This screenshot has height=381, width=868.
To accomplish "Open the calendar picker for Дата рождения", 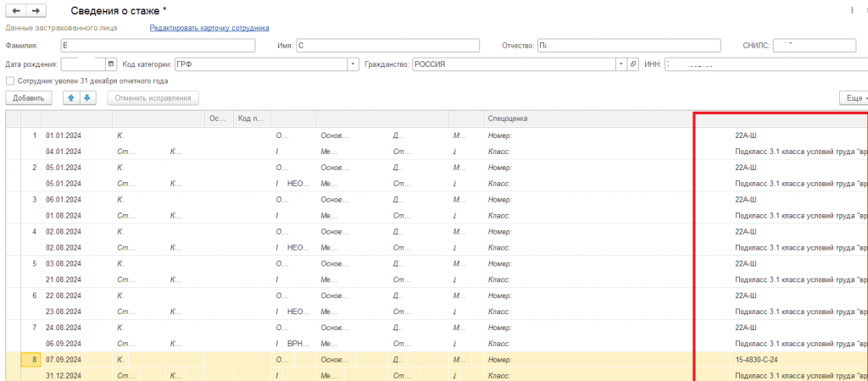I will [110, 63].
